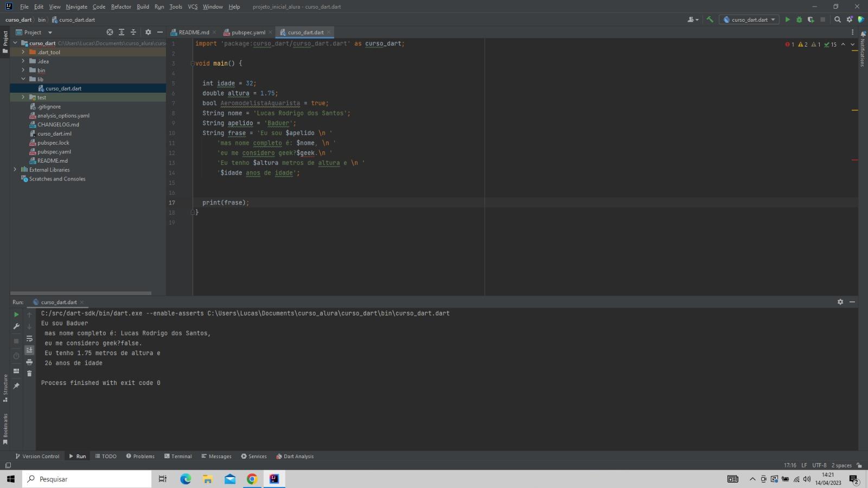The width and height of the screenshot is (868, 488).
Task: Open the Services tool window
Action: click(x=254, y=456)
